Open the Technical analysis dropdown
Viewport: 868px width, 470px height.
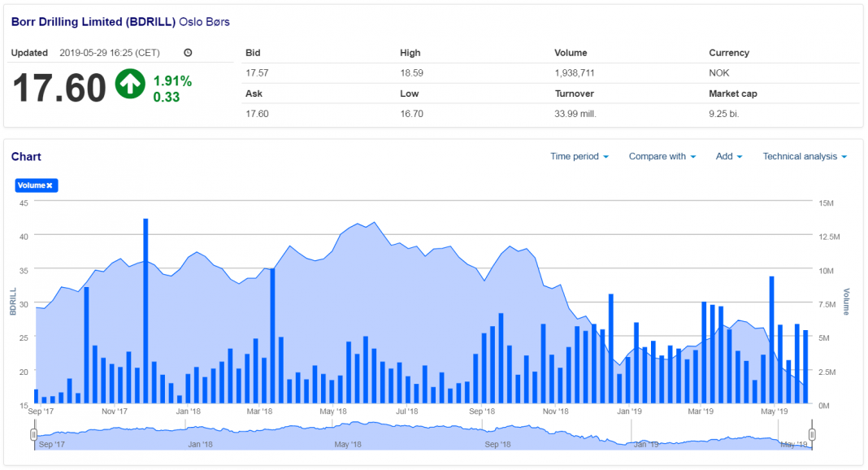[x=805, y=157]
